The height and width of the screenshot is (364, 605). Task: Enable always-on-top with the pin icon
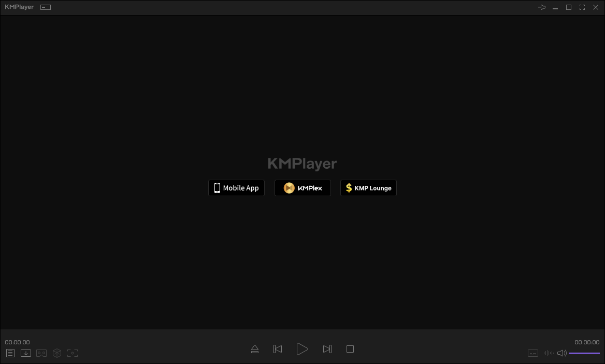coord(542,7)
